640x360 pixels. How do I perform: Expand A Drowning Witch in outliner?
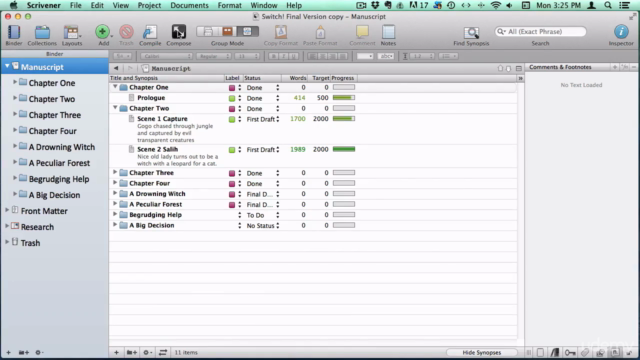tap(115, 193)
